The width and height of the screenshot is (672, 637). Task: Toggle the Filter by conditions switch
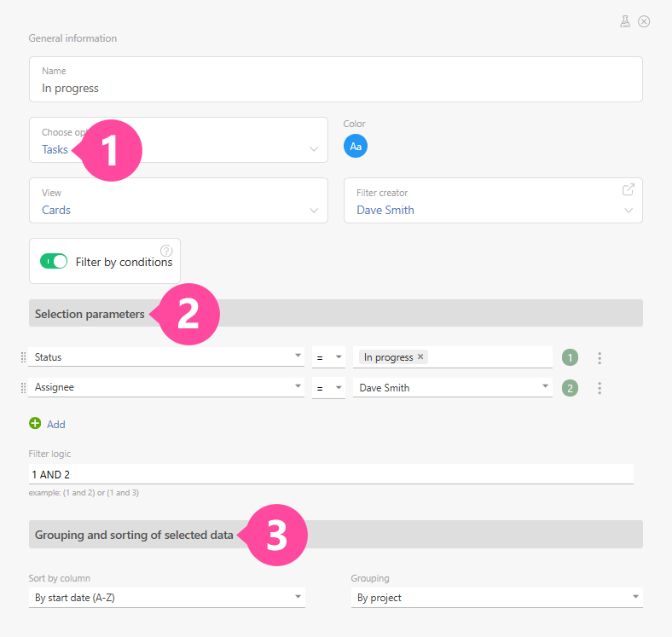(x=54, y=262)
